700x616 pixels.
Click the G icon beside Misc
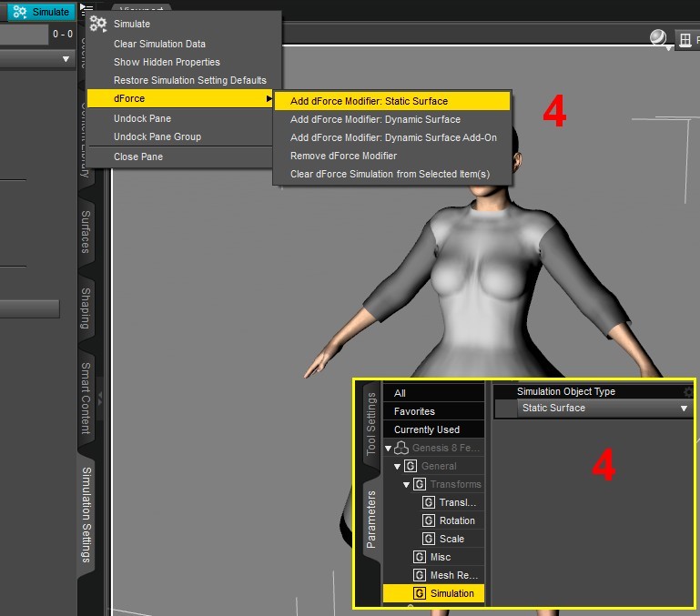pyautogui.click(x=420, y=558)
